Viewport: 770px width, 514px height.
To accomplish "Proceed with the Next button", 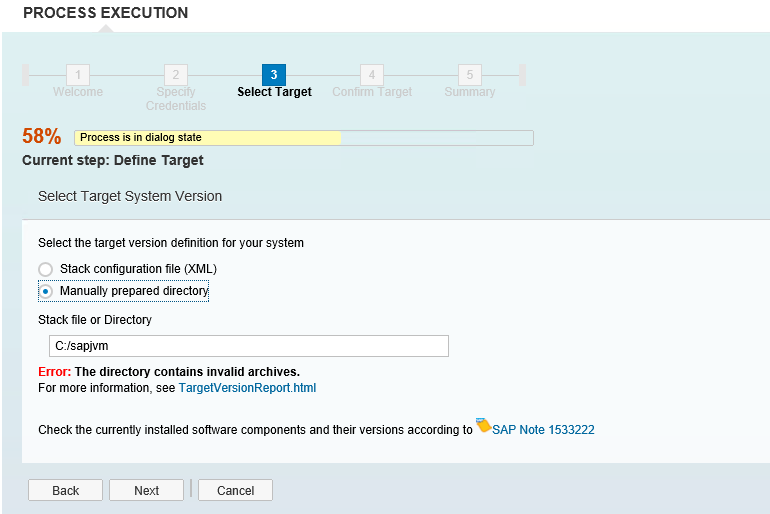I will click(x=146, y=490).
